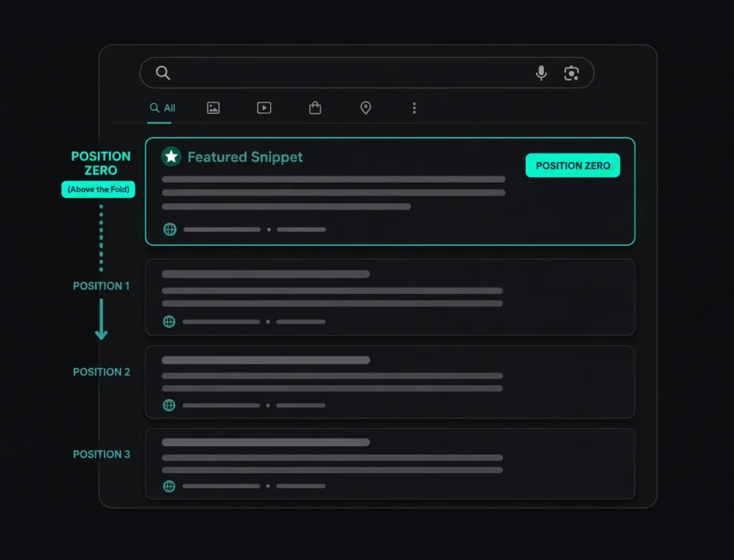
Task: Click the magnifying glass search icon
Action: coord(163,72)
